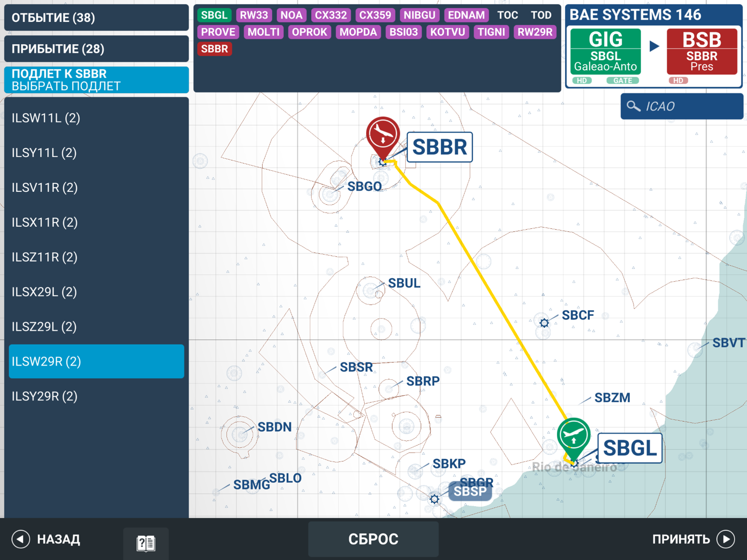Click the SBCF airport symbol on the map

tap(544, 323)
